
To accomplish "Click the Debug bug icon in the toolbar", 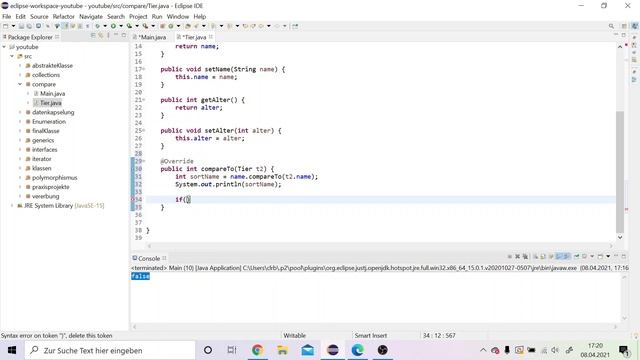I will [x=97, y=26].
